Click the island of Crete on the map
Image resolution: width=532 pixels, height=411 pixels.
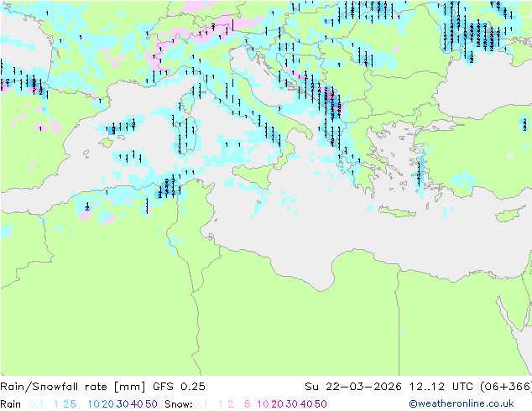pos(397,211)
